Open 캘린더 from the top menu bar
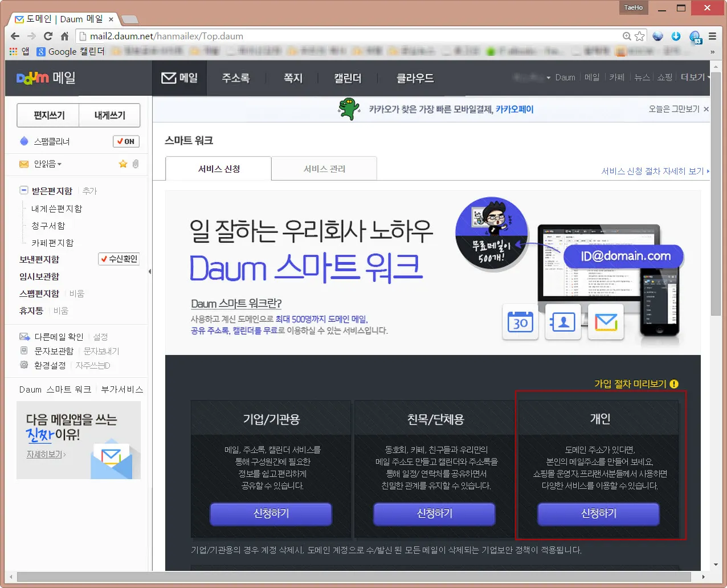Image resolution: width=727 pixels, height=588 pixels. click(x=348, y=79)
